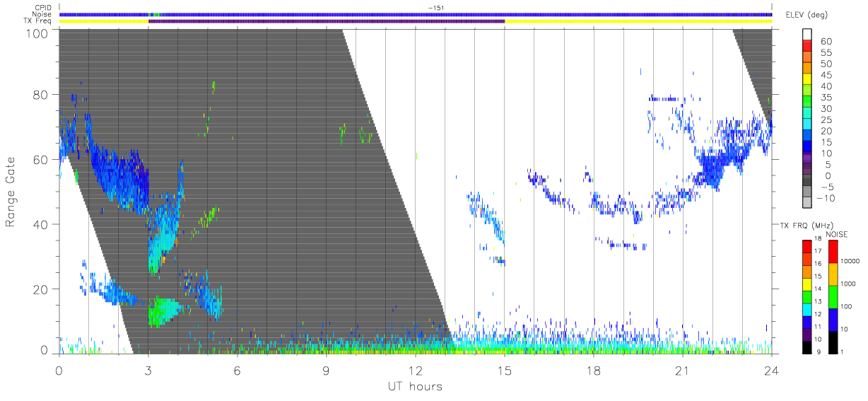Click the 'Noise' label at top left
Screen dimensions: 868x401
[43, 14]
